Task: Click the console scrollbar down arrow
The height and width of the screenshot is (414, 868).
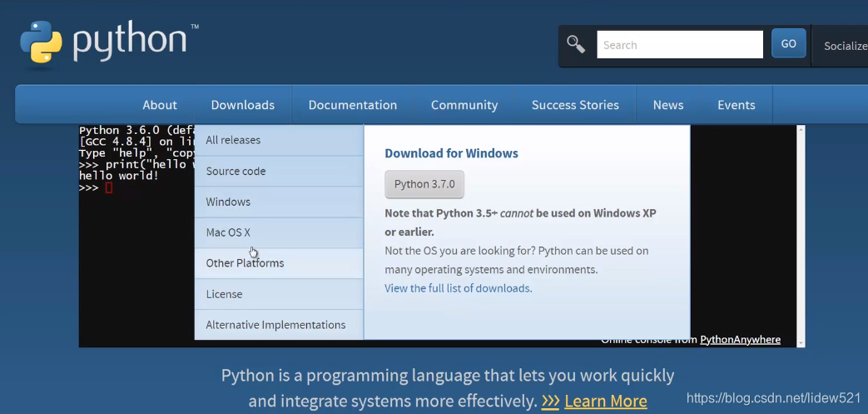Action: pyautogui.click(x=801, y=343)
